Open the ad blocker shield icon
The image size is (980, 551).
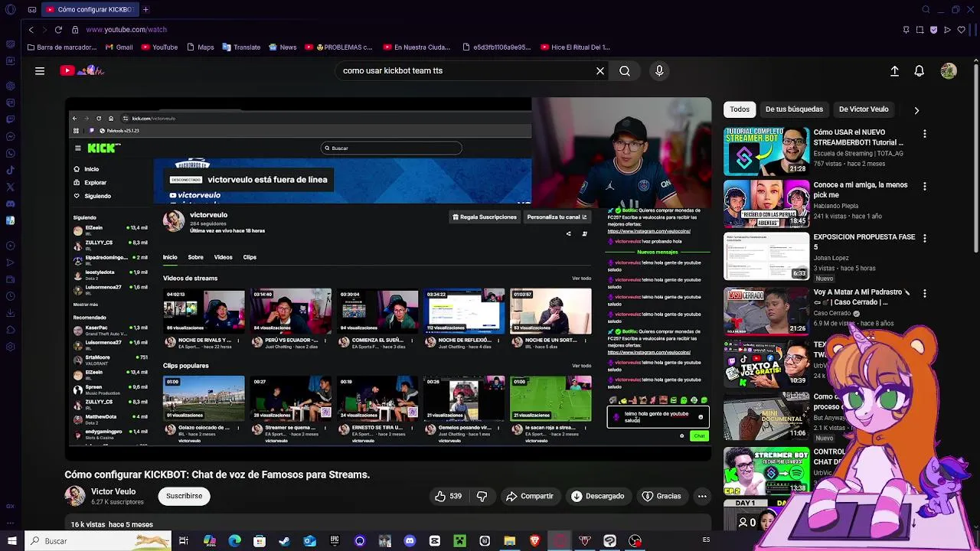coord(933,30)
